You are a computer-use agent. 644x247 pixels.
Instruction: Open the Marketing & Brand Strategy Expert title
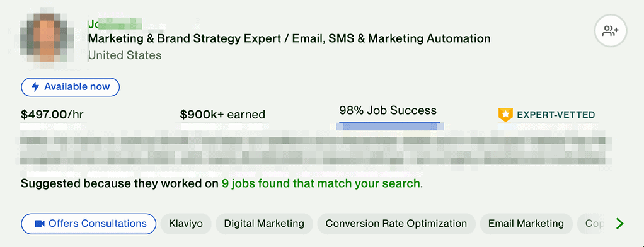(x=289, y=38)
